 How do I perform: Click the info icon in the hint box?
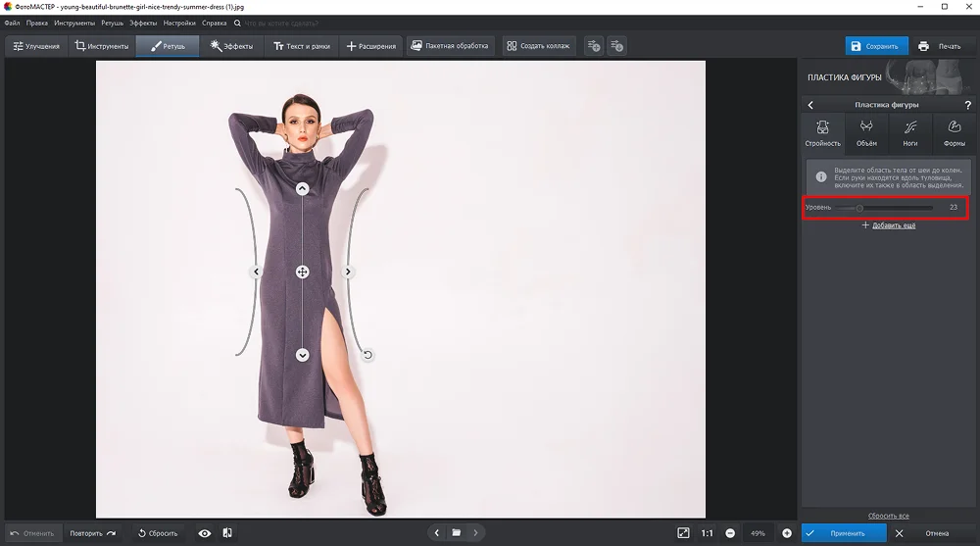[821, 177]
